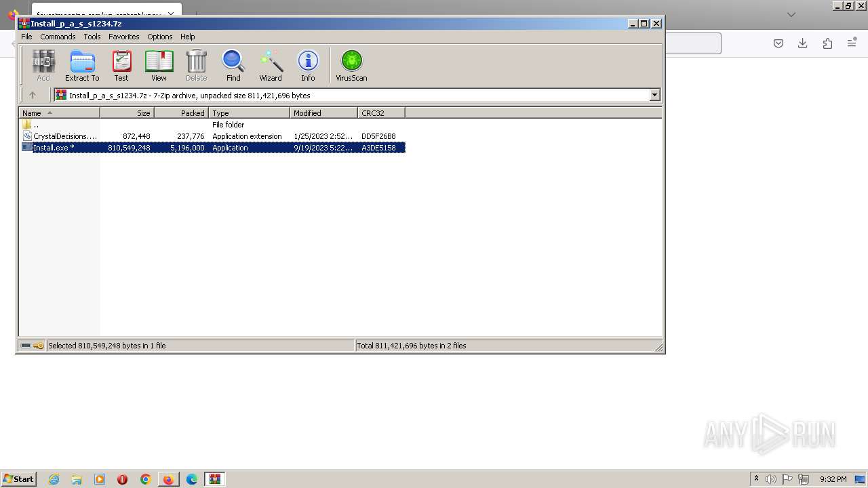Viewport: 868px width, 488px height.
Task: Sort by CRC32 column header
Action: coord(381,113)
